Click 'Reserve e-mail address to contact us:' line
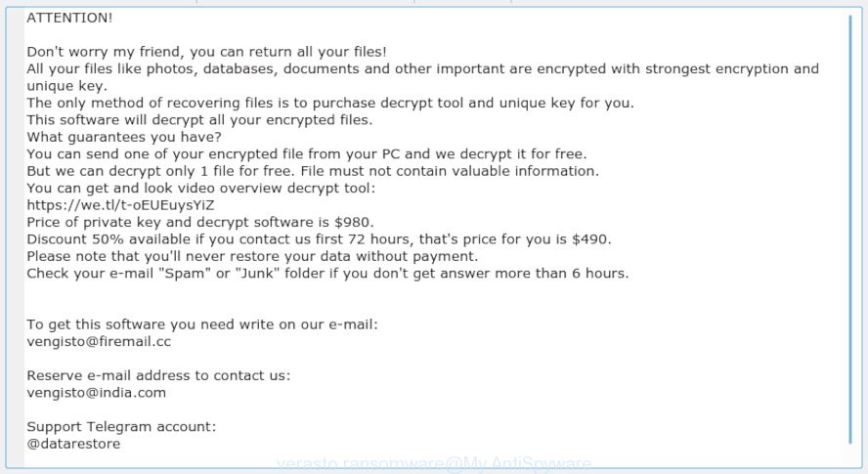868x474 pixels. pyautogui.click(x=158, y=375)
